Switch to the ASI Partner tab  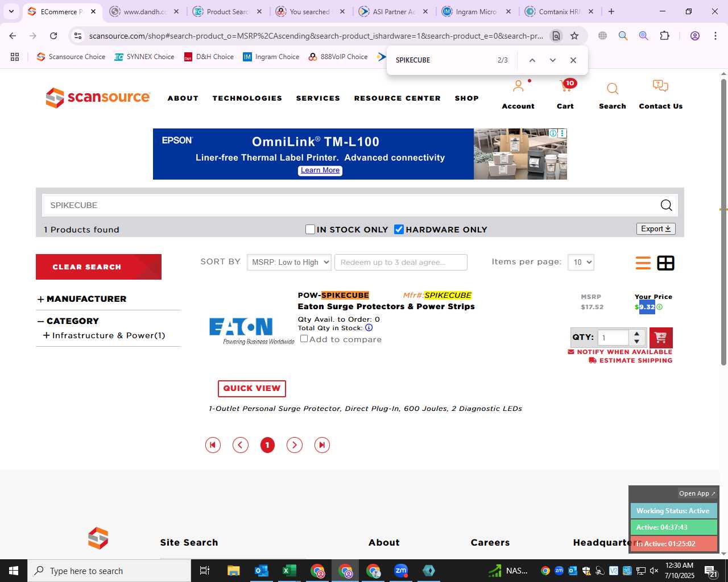(x=394, y=11)
